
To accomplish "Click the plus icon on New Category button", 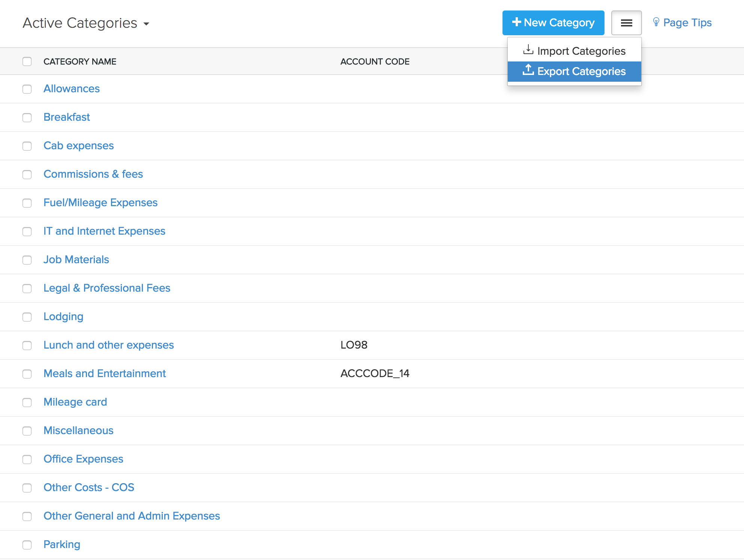I will click(x=516, y=22).
